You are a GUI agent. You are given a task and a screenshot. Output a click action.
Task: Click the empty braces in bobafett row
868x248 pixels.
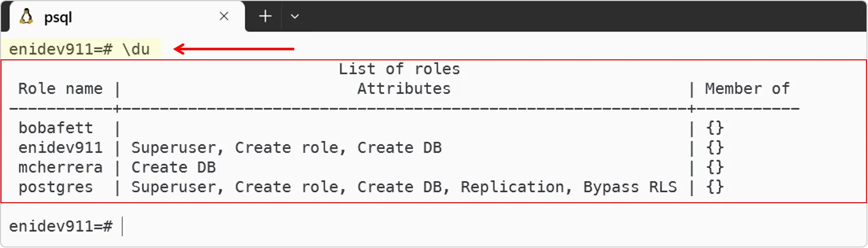click(715, 128)
